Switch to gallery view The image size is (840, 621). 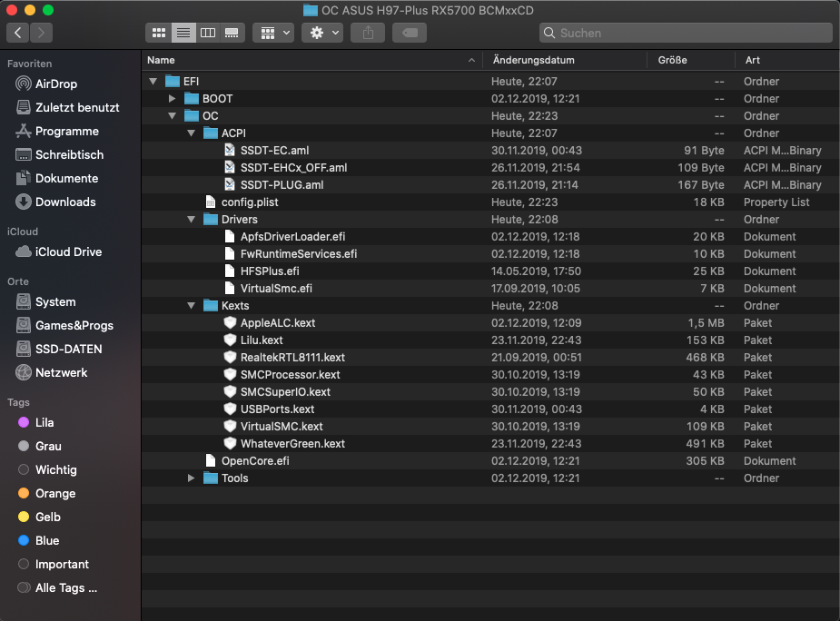tap(232, 33)
